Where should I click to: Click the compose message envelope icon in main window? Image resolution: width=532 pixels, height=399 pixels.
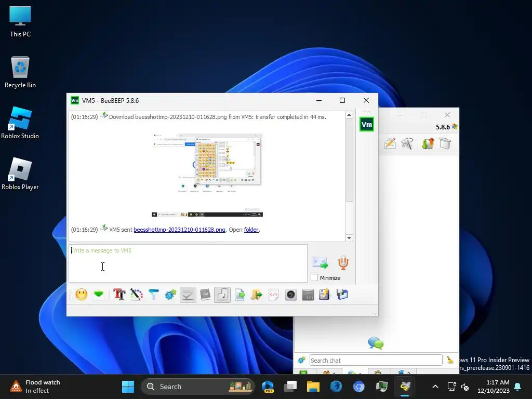[390, 143]
